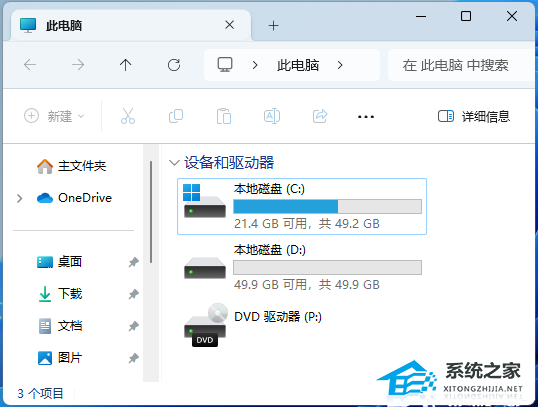Select the 本地磁盘 (D:) drive
Viewport: 538px width, 407px height.
coord(302,267)
